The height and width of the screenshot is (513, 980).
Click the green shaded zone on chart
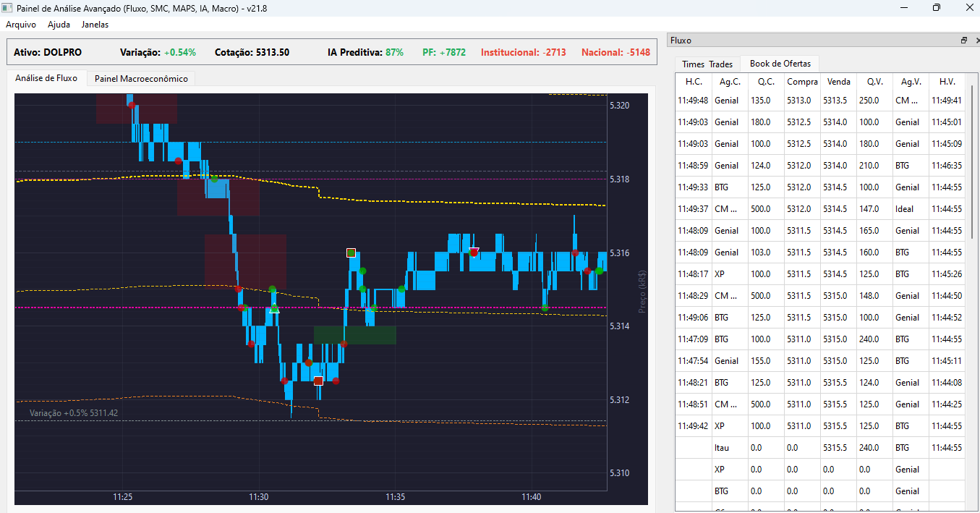(354, 335)
